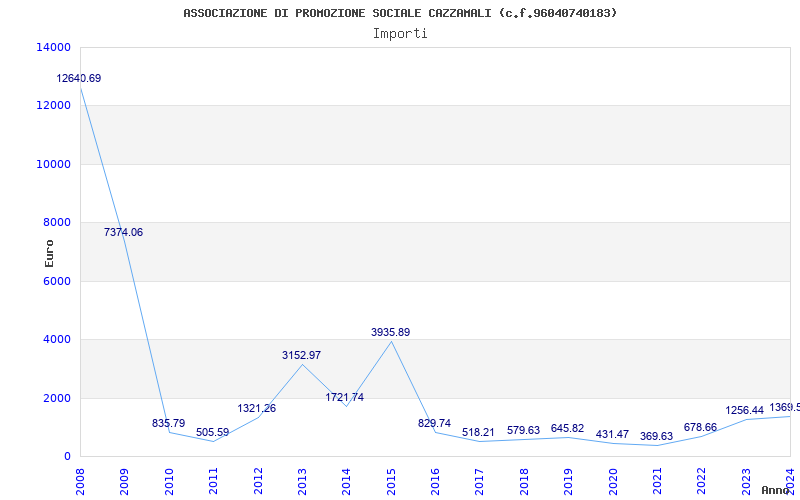Select the 3152.97 peak label
This screenshot has height=500, width=800.
(301, 355)
